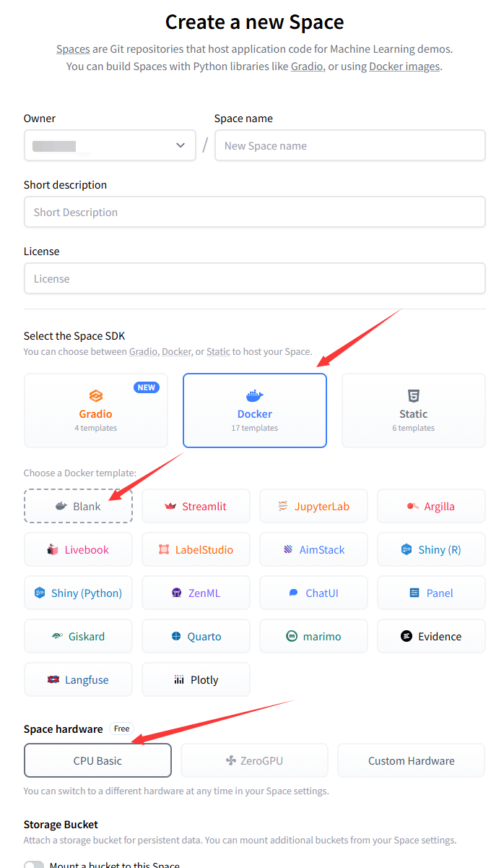This screenshot has width=504, height=868.
Task: Select Custom Hardware option
Action: [411, 760]
